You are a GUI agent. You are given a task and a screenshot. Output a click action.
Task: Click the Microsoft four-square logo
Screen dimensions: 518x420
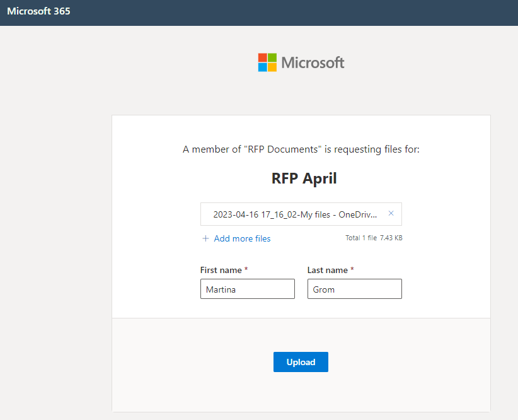coord(267,62)
